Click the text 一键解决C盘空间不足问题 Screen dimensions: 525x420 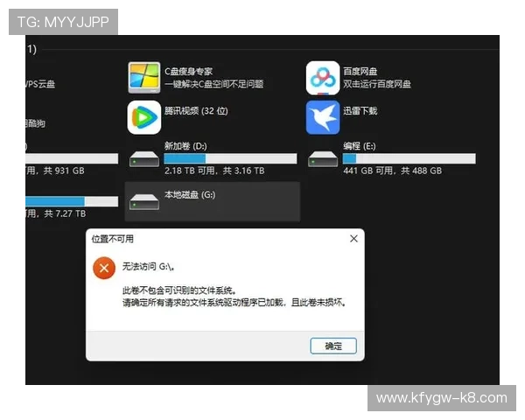pyautogui.click(x=213, y=84)
